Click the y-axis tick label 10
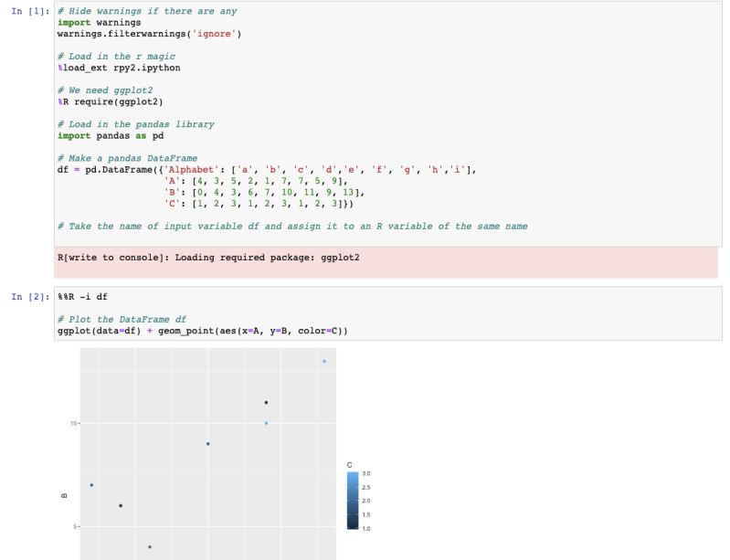Image resolution: width=730 pixels, height=560 pixels. 73,424
